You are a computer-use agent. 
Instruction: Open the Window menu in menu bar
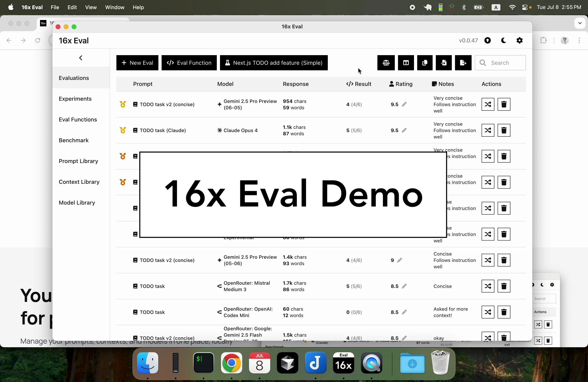pos(115,7)
